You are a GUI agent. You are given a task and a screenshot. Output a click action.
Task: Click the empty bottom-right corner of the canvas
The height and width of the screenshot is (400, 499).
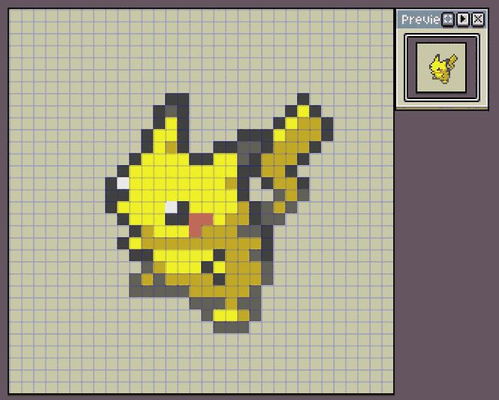pos(387,387)
